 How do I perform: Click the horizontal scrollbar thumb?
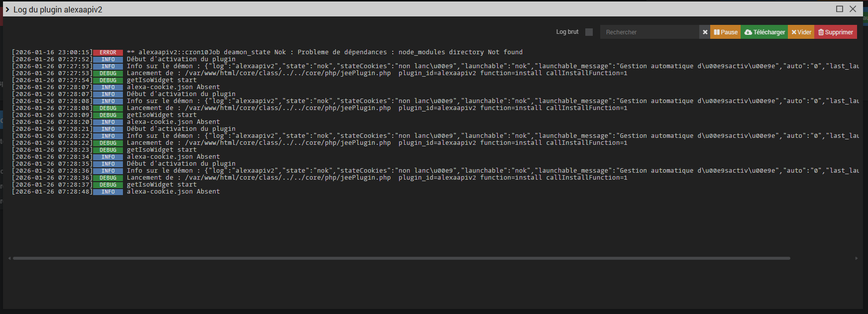pyautogui.click(x=402, y=258)
